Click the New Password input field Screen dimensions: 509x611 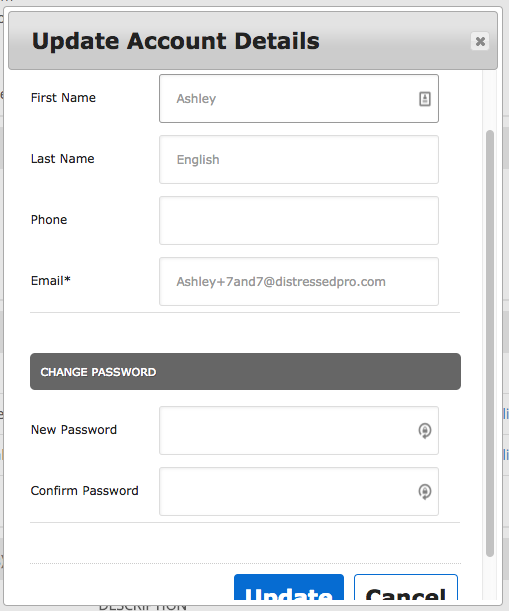(x=299, y=431)
